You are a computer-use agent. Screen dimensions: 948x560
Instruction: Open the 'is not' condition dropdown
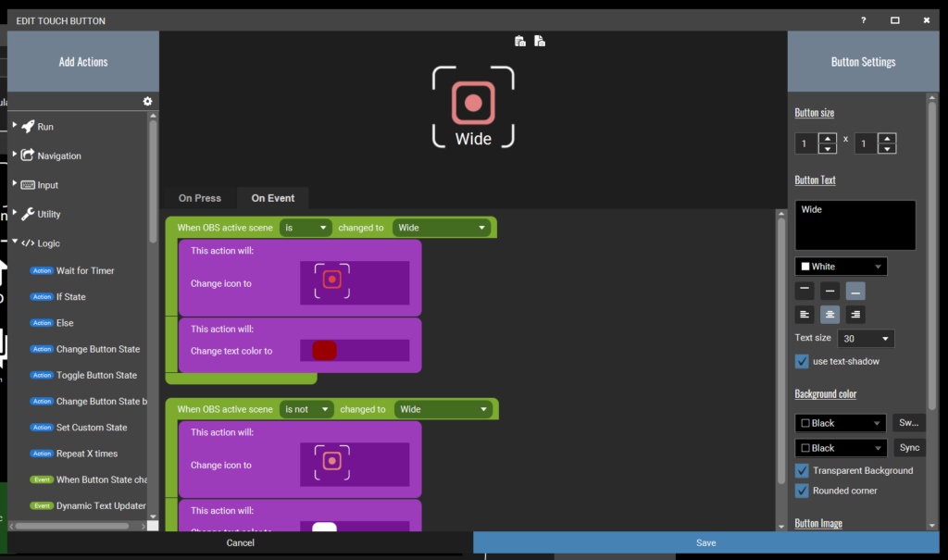(x=306, y=409)
